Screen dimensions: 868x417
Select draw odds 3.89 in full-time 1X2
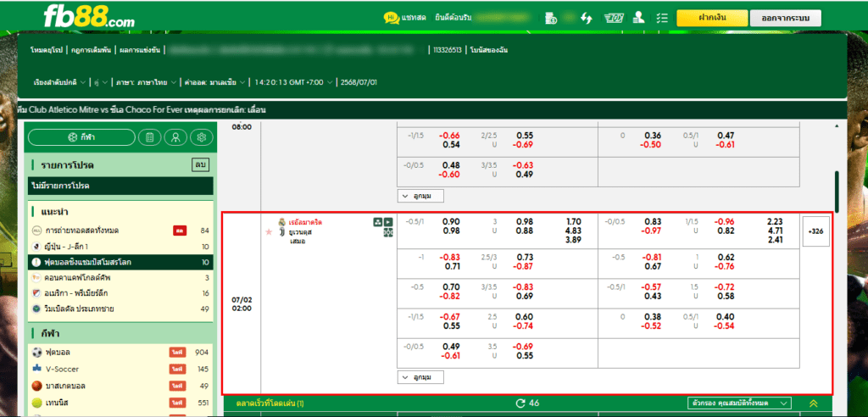(x=574, y=241)
